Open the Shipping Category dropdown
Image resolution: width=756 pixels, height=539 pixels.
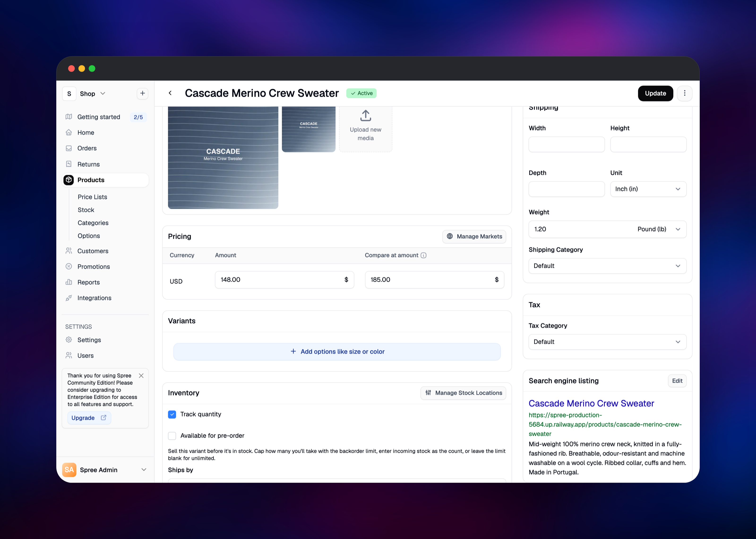pos(607,266)
